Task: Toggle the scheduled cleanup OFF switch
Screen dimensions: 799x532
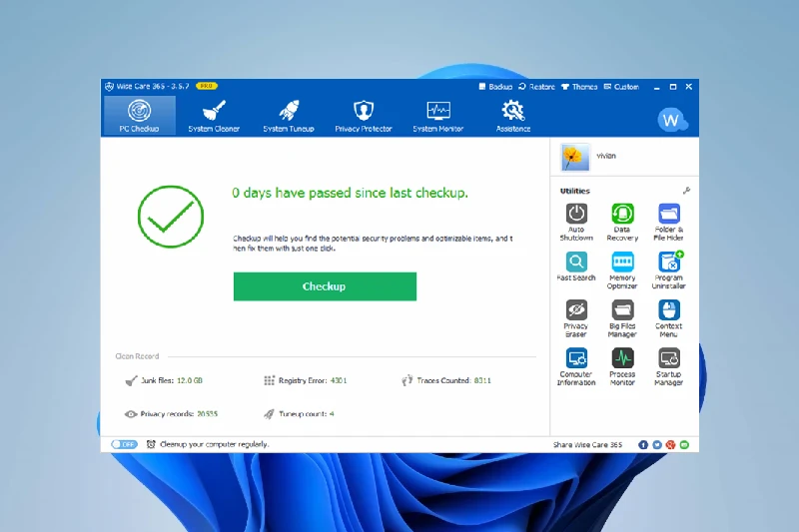Action: 124,444
